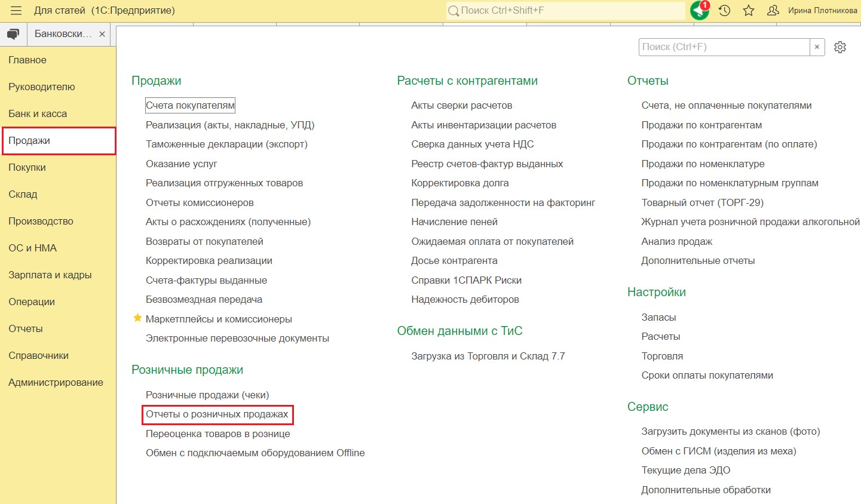Open the main hamburger menu
The width and height of the screenshot is (861, 504).
point(16,11)
